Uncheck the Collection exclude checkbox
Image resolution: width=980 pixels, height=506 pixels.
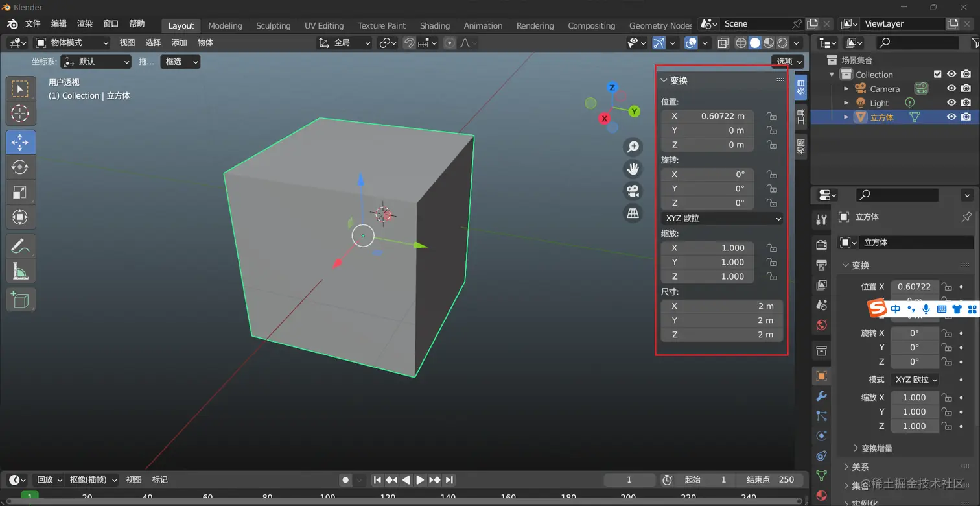[x=937, y=75]
